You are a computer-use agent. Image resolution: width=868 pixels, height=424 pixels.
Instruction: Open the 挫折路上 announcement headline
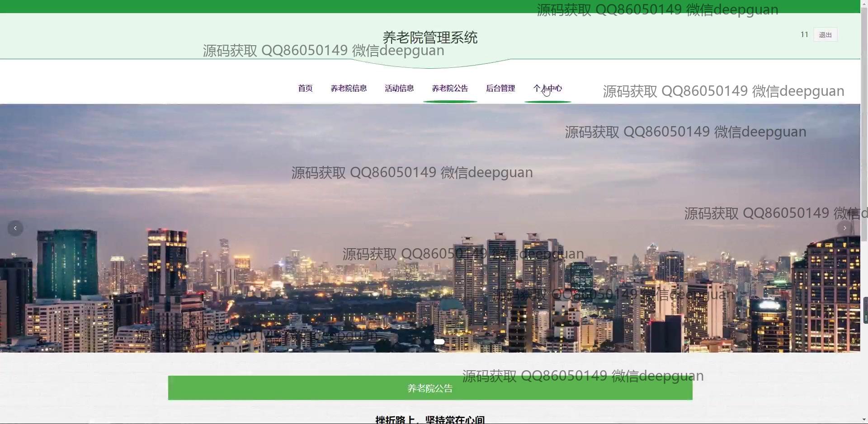click(430, 419)
